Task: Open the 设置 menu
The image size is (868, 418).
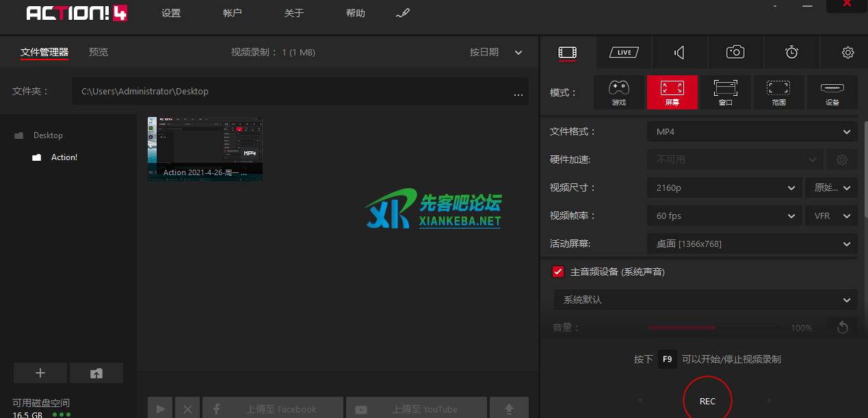Action: [x=171, y=14]
